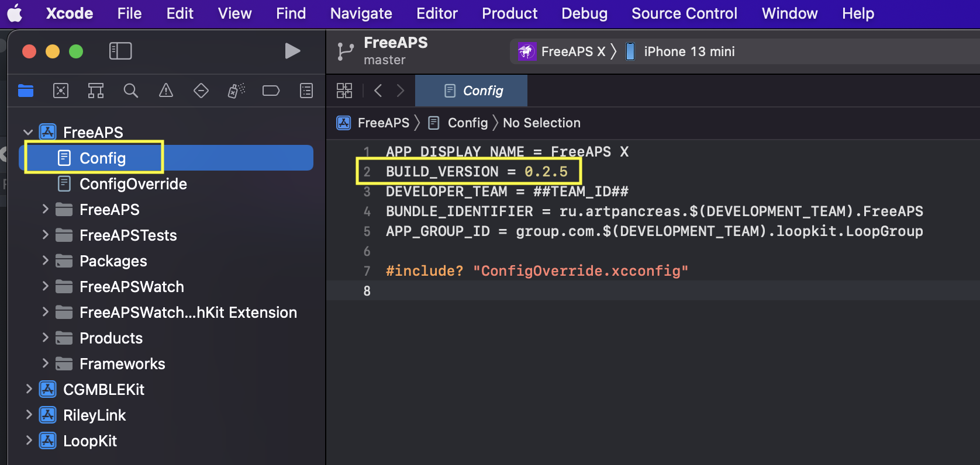
Task: Expand the FreeAPSWatch folder
Action: [45, 286]
